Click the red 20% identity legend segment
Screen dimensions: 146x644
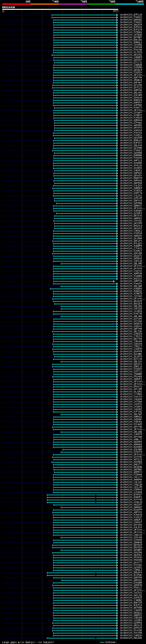16,4
